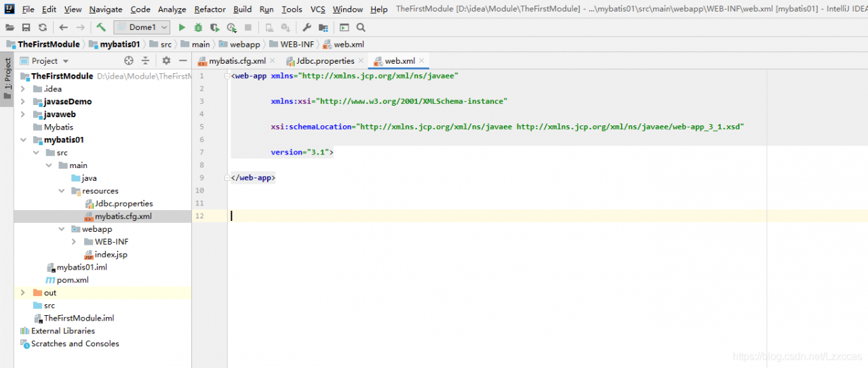Click Collapse All icon in Project panel
Image resolution: width=868 pixels, height=368 pixels.
point(145,60)
